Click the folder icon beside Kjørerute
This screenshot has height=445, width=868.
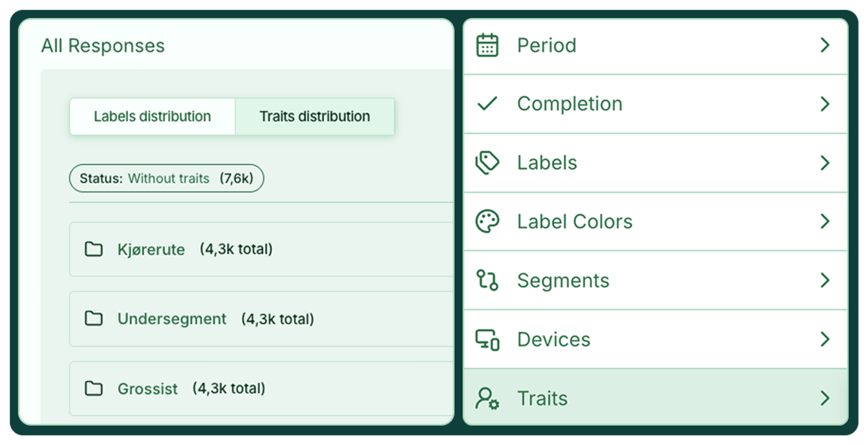93,250
